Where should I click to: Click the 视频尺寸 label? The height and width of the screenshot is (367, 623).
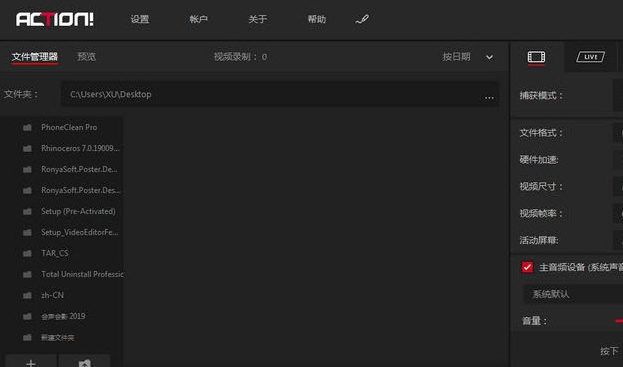coord(541,187)
